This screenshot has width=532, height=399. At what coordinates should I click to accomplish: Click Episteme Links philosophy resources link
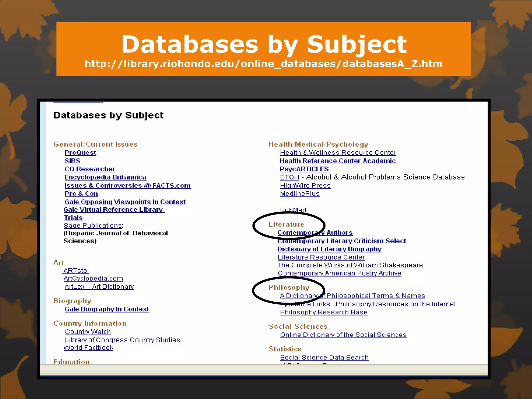coord(368,304)
